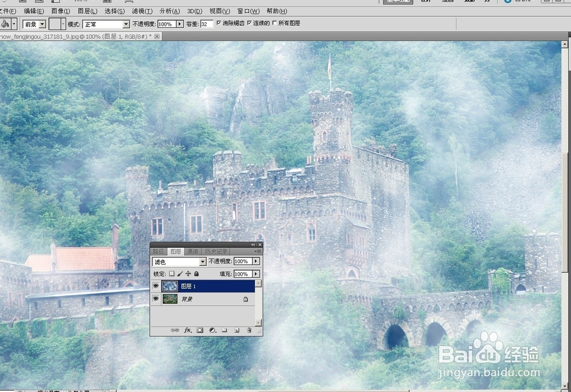571x392 pixels.
Task: Open the 文件(F) menu
Action: pyautogui.click(x=8, y=11)
